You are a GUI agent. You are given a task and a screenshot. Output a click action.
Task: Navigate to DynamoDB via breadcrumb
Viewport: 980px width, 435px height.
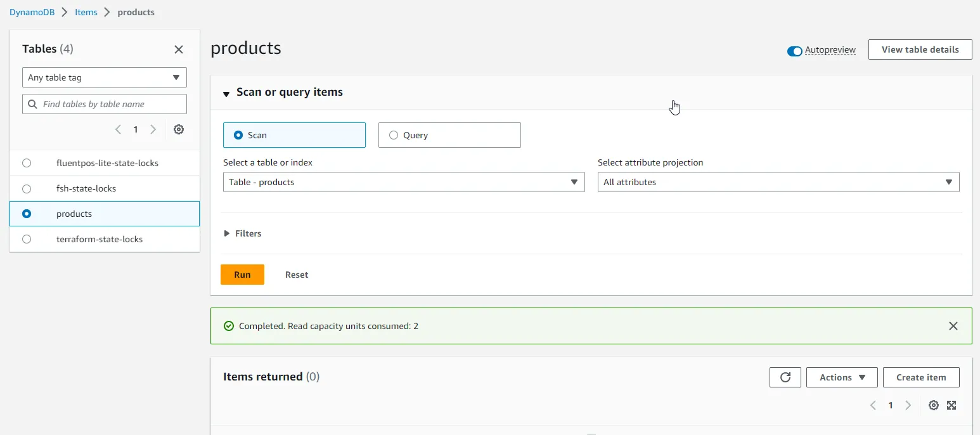pos(32,11)
